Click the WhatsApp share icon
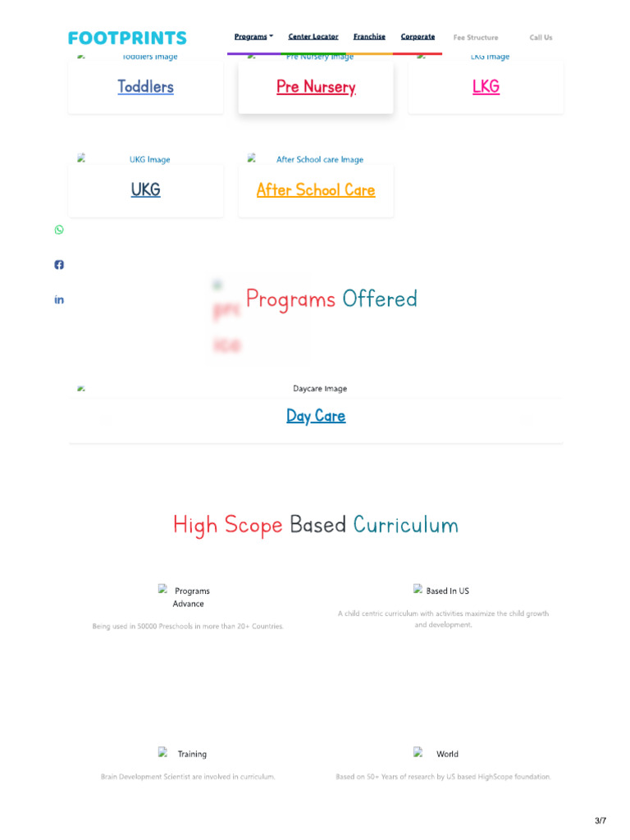The height and width of the screenshot is (840, 630). pyautogui.click(x=59, y=230)
